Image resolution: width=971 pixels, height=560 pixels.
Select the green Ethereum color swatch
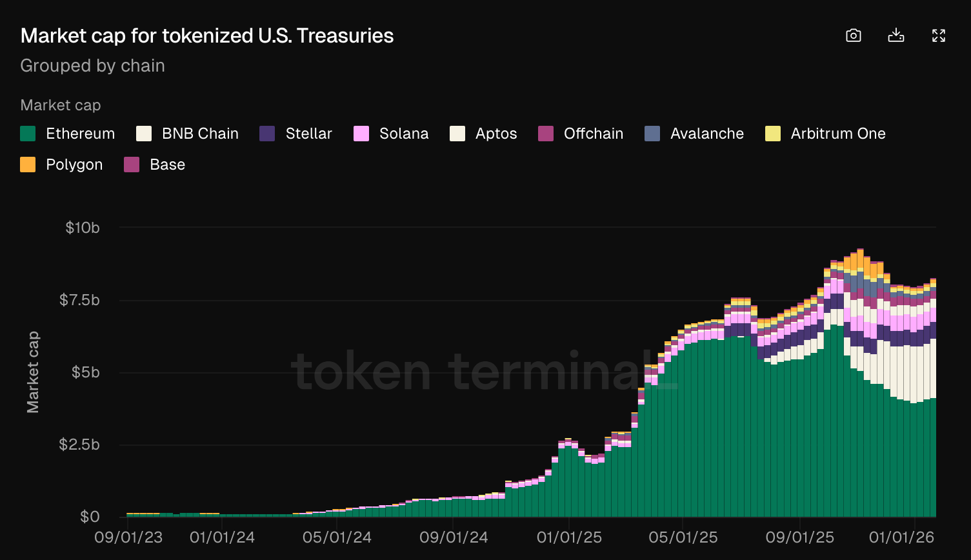[x=28, y=134]
